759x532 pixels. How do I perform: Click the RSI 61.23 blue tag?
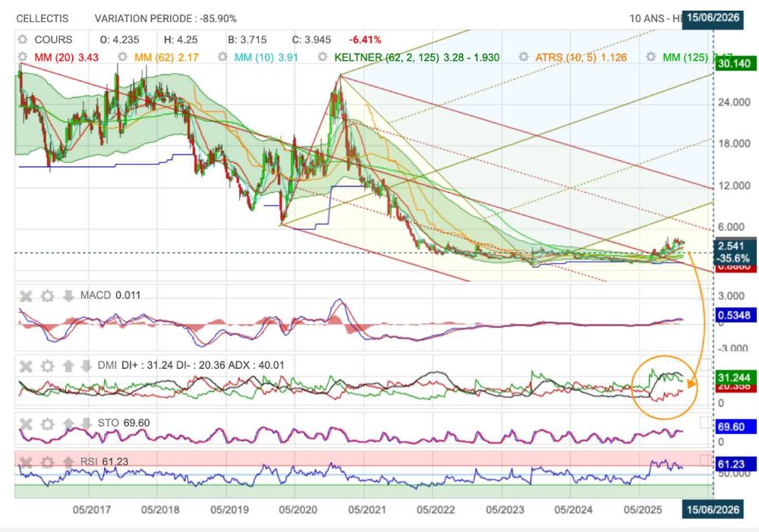pyautogui.click(x=734, y=464)
